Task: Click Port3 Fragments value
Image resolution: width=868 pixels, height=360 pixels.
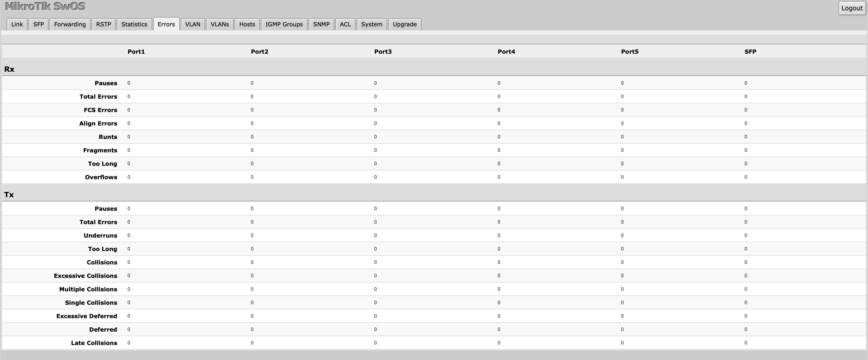Action: tap(375, 151)
